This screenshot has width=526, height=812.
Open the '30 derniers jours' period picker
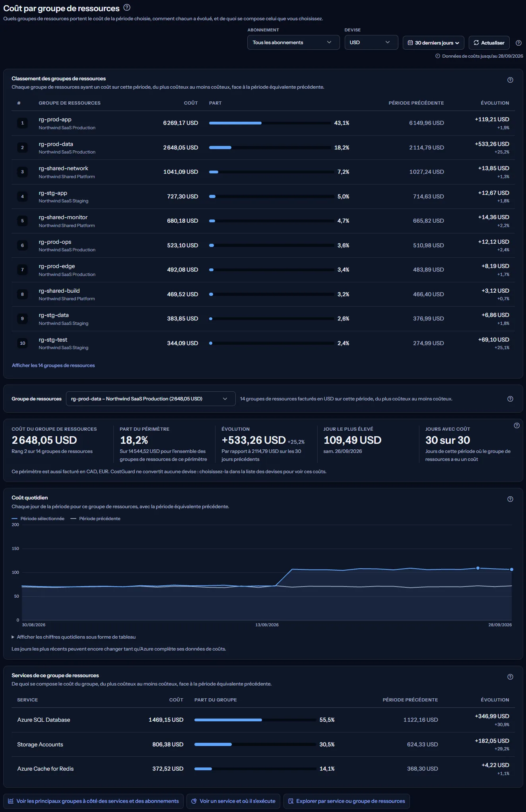[433, 43]
